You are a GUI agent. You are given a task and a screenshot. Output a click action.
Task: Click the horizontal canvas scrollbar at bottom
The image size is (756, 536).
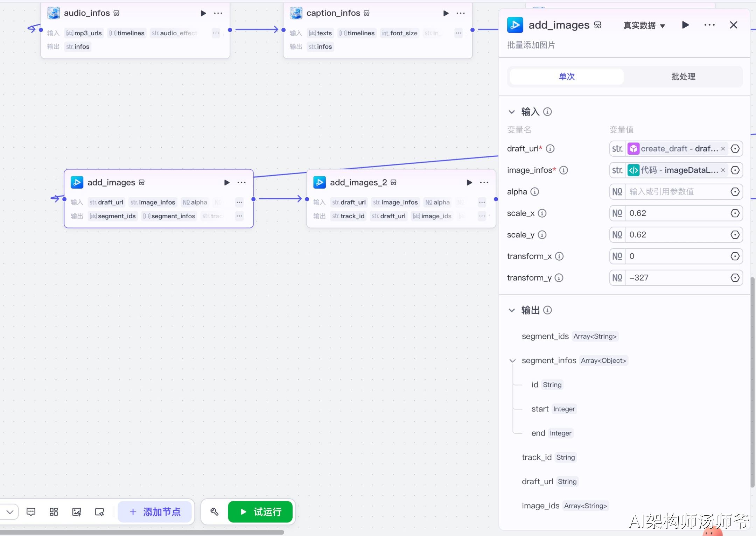(142, 532)
